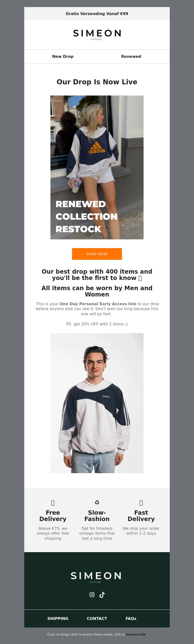The height and width of the screenshot is (644, 194).
Task: Click the man in Adidas sweatshirt photo
Action: pos(97,403)
